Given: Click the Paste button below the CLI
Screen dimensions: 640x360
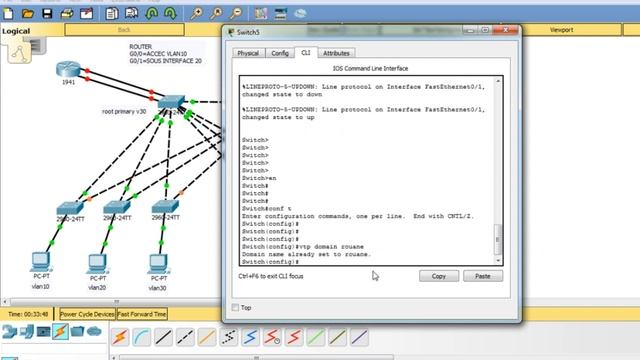Looking at the screenshot, I should pos(483,276).
